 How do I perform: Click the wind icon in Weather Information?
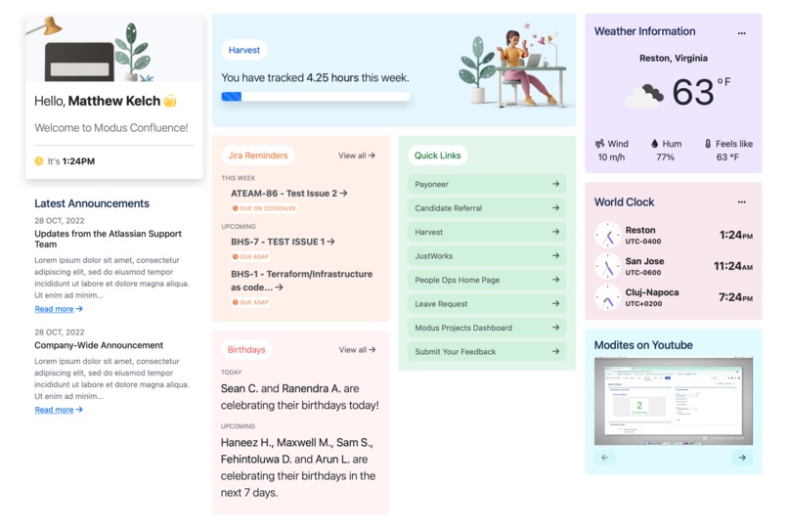[599, 144]
